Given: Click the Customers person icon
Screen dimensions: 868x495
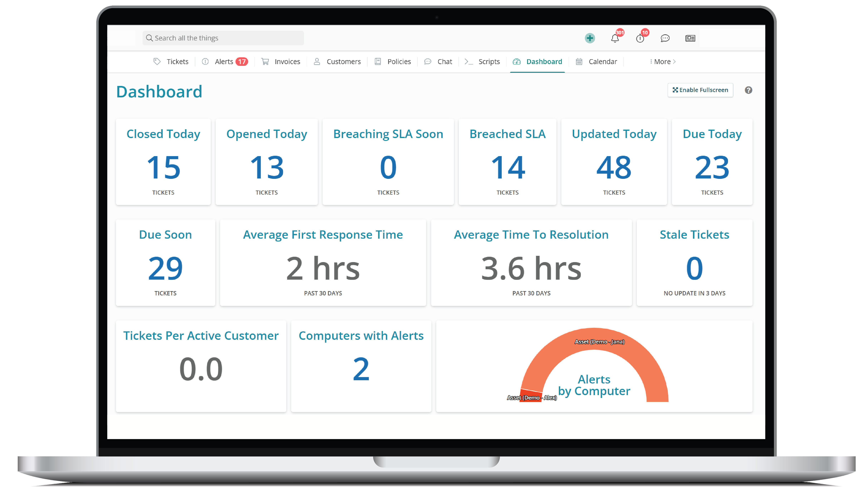Looking at the screenshot, I should [x=317, y=62].
